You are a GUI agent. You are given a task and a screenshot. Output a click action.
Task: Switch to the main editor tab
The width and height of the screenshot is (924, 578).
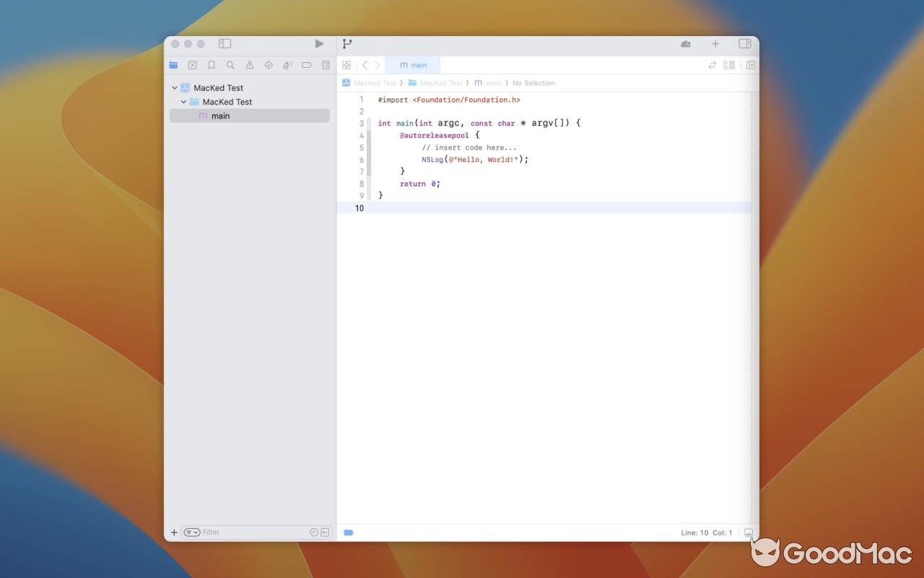pyautogui.click(x=413, y=64)
